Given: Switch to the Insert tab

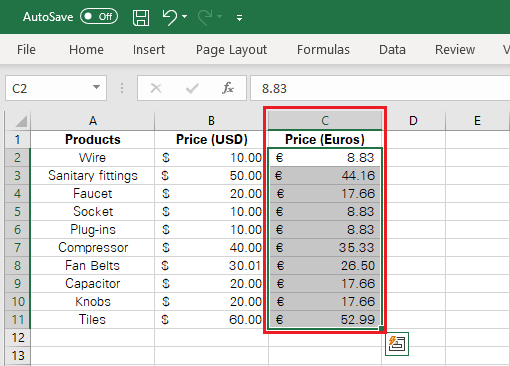Looking at the screenshot, I should (149, 50).
